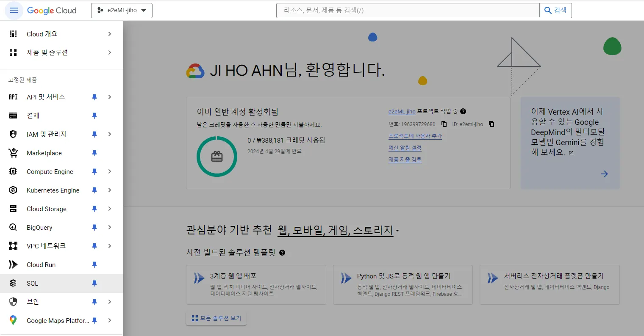Click the Kubernetes Engine hexagon icon

13,190
